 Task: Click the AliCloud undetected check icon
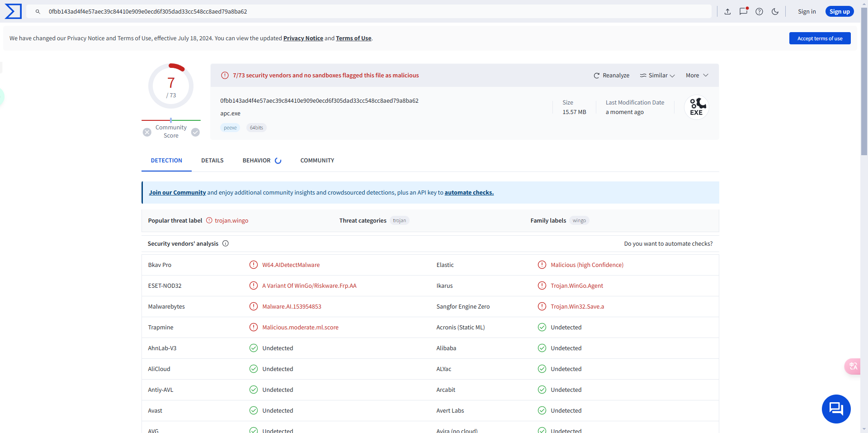click(x=254, y=369)
